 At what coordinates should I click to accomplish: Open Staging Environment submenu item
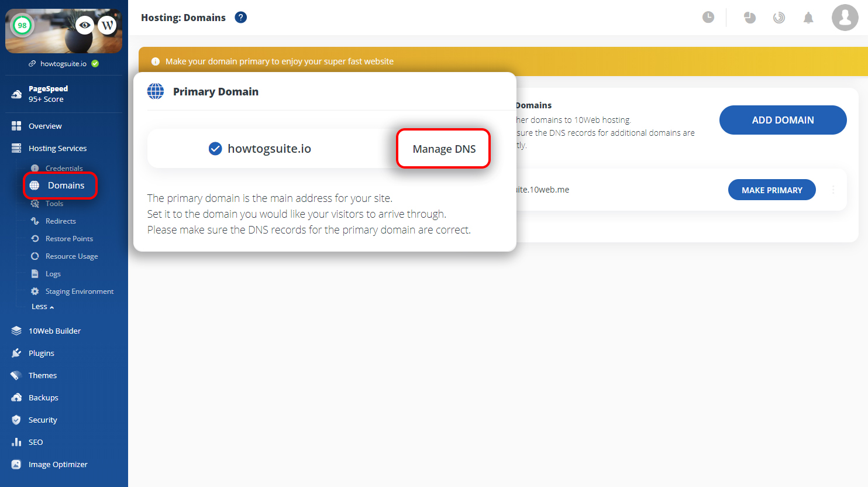point(80,291)
